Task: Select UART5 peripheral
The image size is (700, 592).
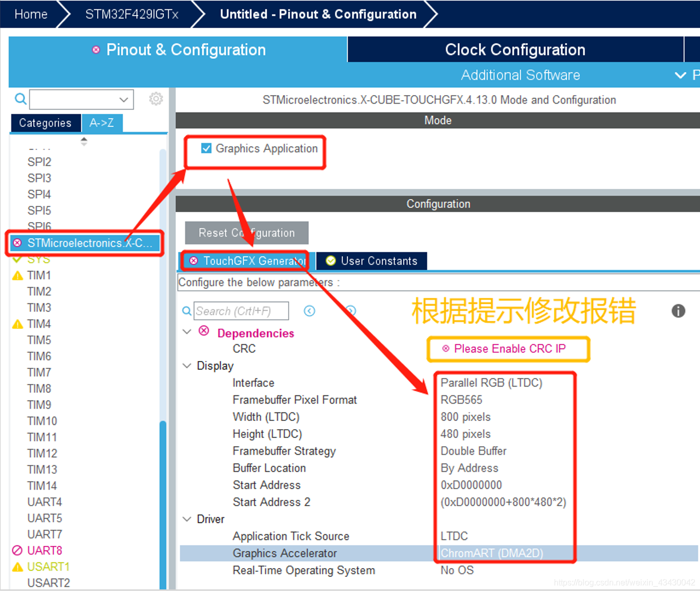Action: tap(45, 518)
